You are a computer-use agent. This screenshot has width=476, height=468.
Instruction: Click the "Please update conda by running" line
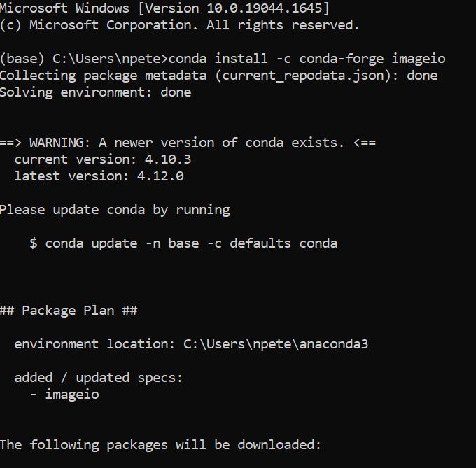[115, 209]
